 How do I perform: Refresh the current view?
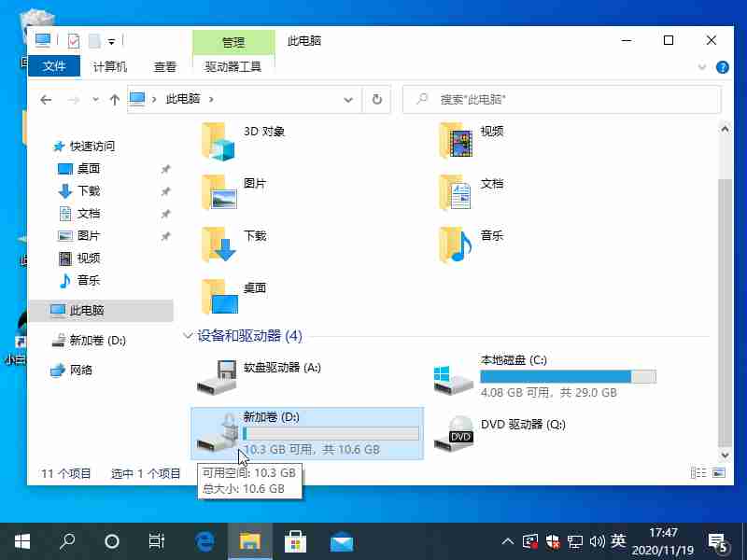[377, 99]
